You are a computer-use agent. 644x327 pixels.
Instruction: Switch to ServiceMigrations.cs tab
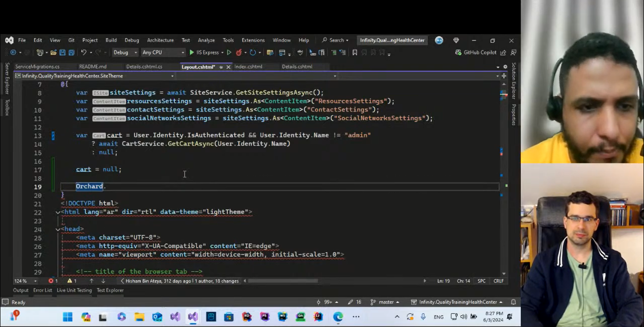[x=37, y=67]
